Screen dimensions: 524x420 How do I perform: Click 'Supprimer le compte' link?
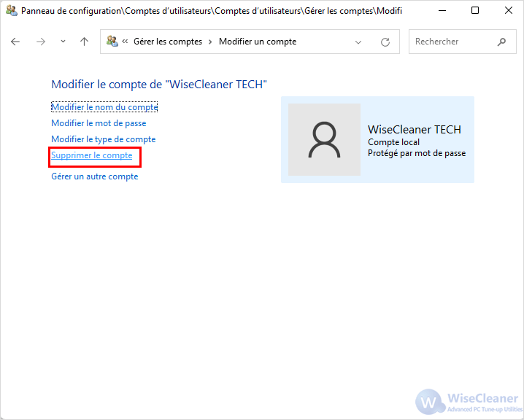pyautogui.click(x=91, y=155)
